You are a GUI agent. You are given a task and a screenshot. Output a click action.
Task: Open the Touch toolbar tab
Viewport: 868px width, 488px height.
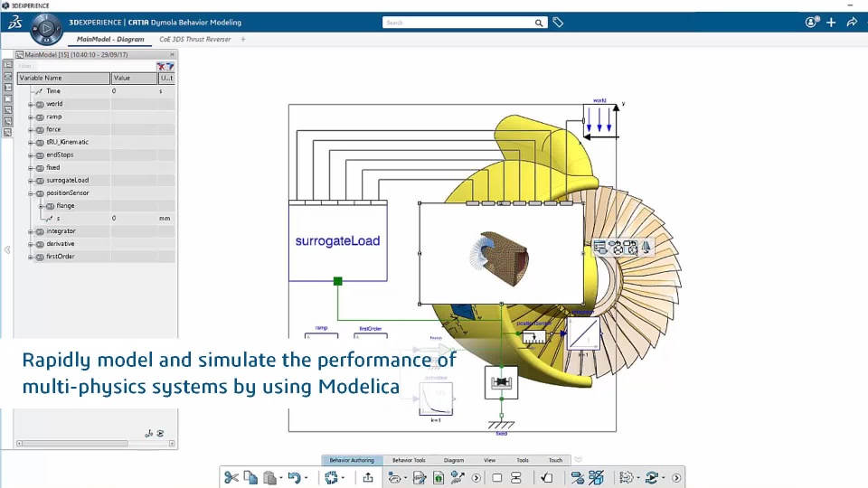pyautogui.click(x=555, y=460)
